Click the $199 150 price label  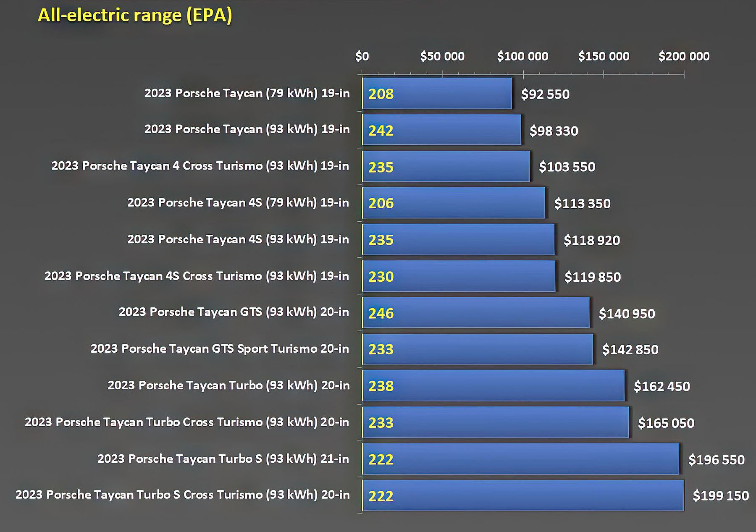[x=720, y=496]
